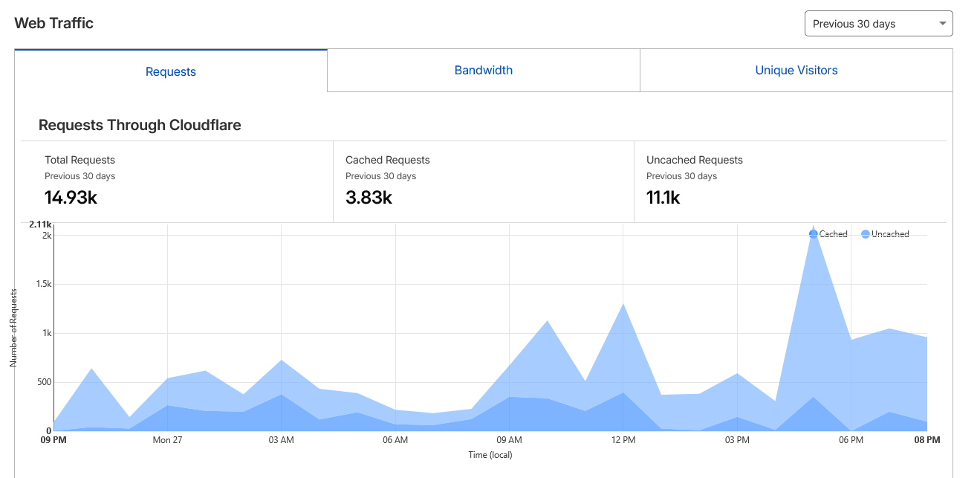Click the Requests Through Cloudflare heading

tap(140, 125)
